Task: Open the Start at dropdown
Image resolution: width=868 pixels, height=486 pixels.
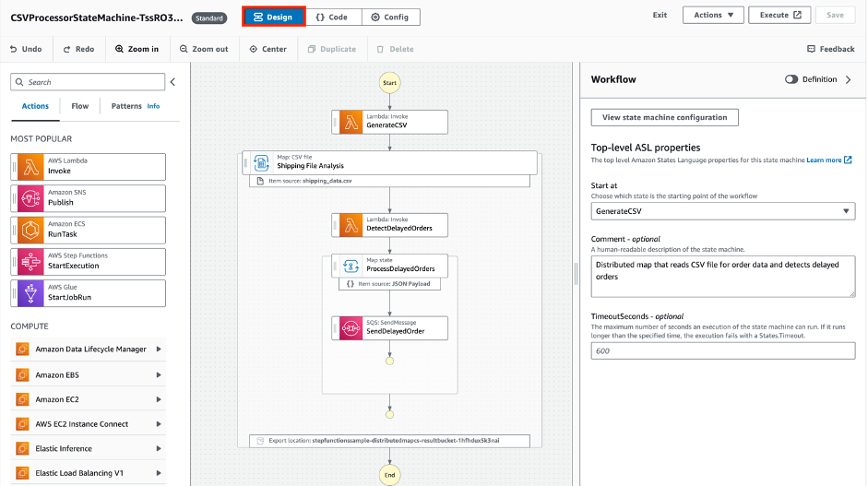Action: point(723,211)
